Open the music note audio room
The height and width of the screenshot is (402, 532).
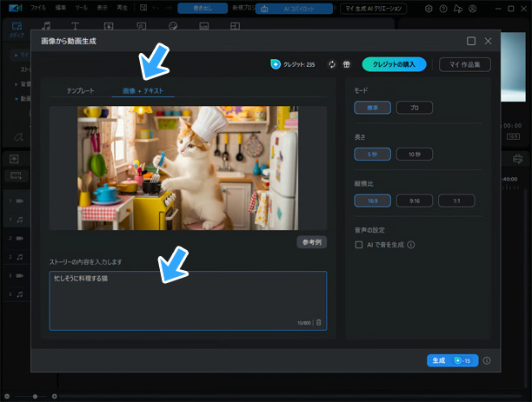click(x=46, y=26)
